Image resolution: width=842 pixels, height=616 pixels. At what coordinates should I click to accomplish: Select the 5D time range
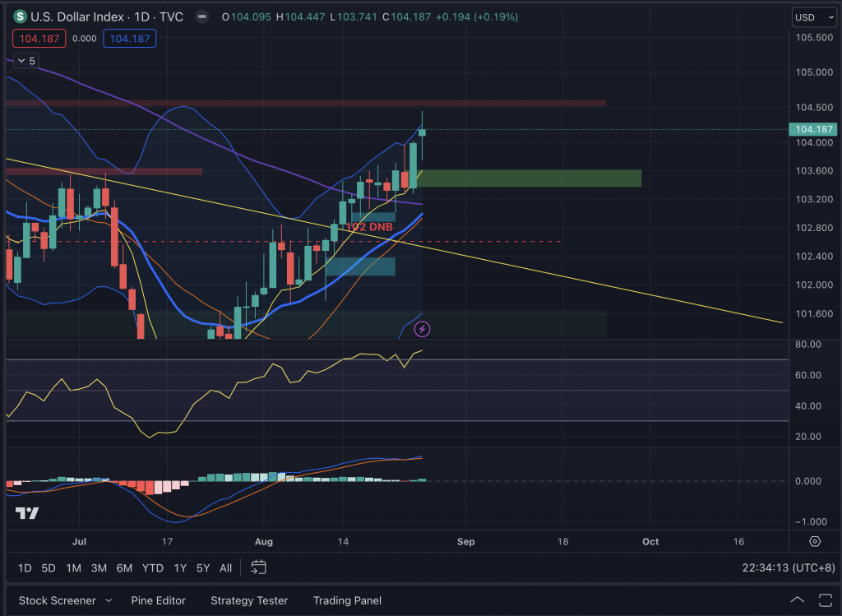click(49, 567)
